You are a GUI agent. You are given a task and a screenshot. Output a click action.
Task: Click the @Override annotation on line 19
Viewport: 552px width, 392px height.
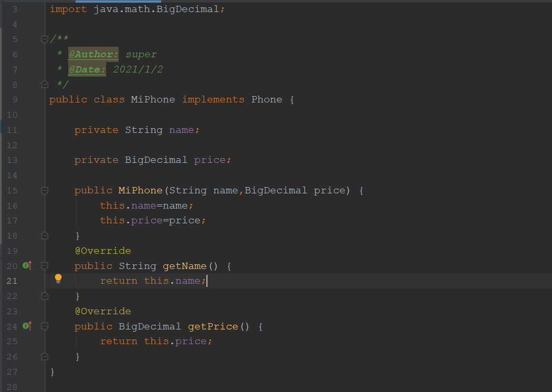tap(103, 251)
